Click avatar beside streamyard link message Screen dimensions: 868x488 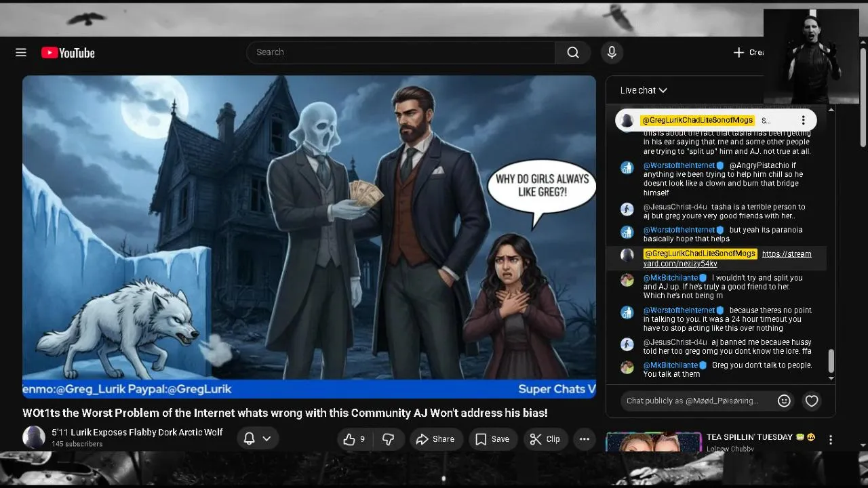pos(627,256)
